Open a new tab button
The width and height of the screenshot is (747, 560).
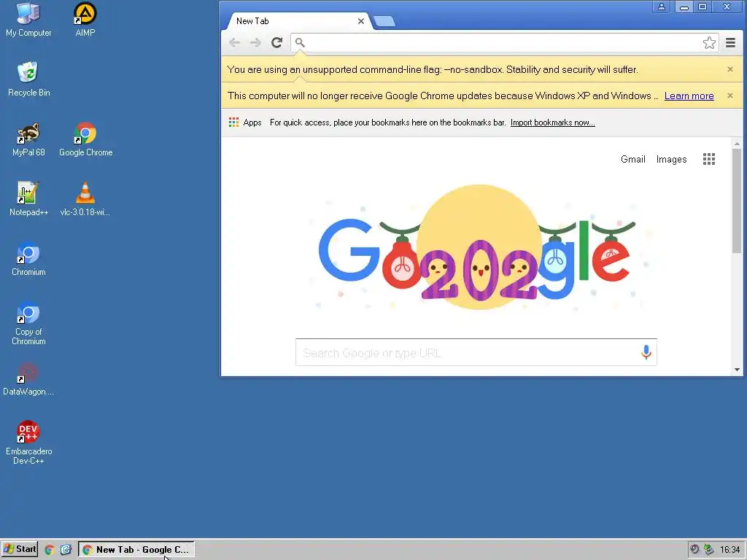coord(384,21)
